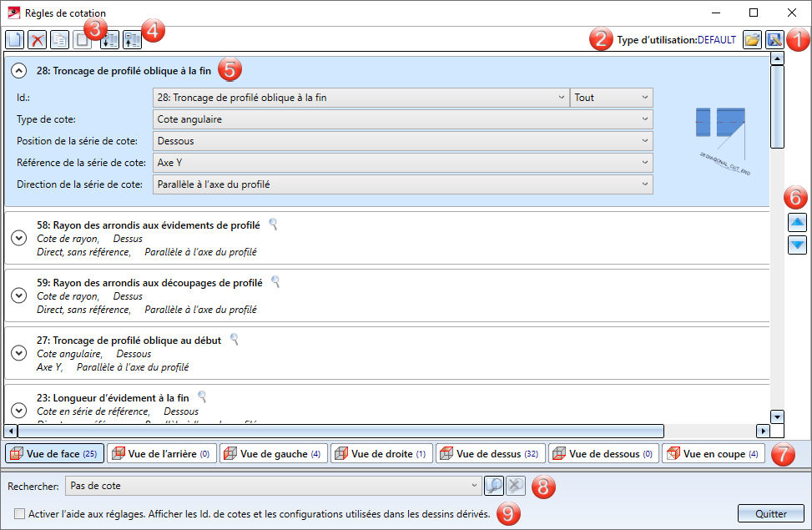Select rule title '27: Troncage de profilé oblique au début'
812x530 pixels.
pyautogui.click(x=129, y=340)
